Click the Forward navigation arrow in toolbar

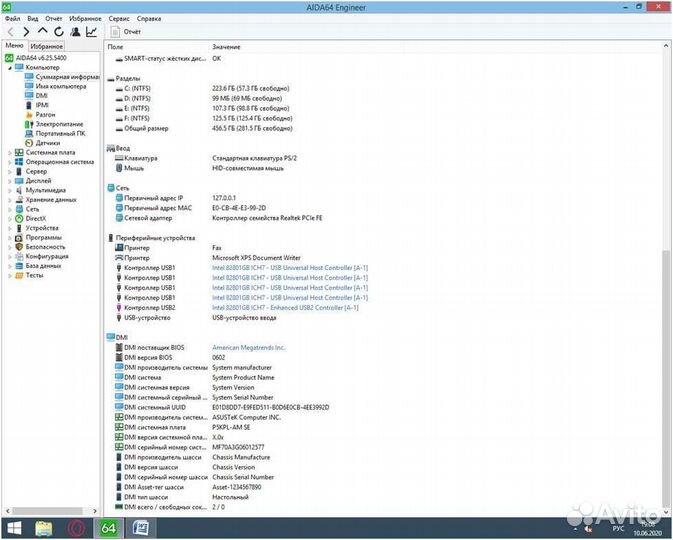pyautogui.click(x=26, y=32)
